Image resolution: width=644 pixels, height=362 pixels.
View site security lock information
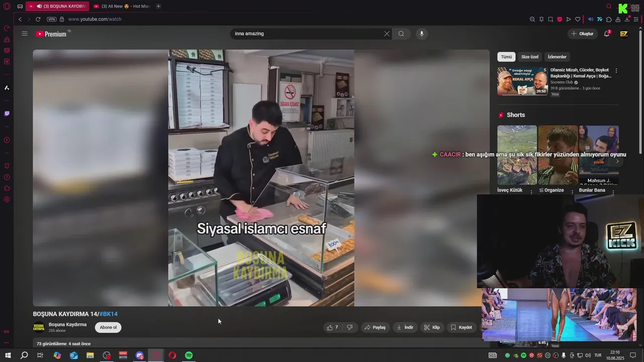pos(62,19)
